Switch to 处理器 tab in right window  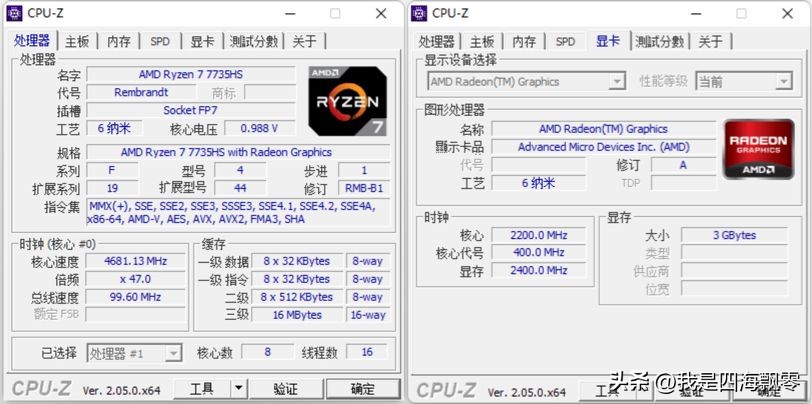pyautogui.click(x=437, y=41)
